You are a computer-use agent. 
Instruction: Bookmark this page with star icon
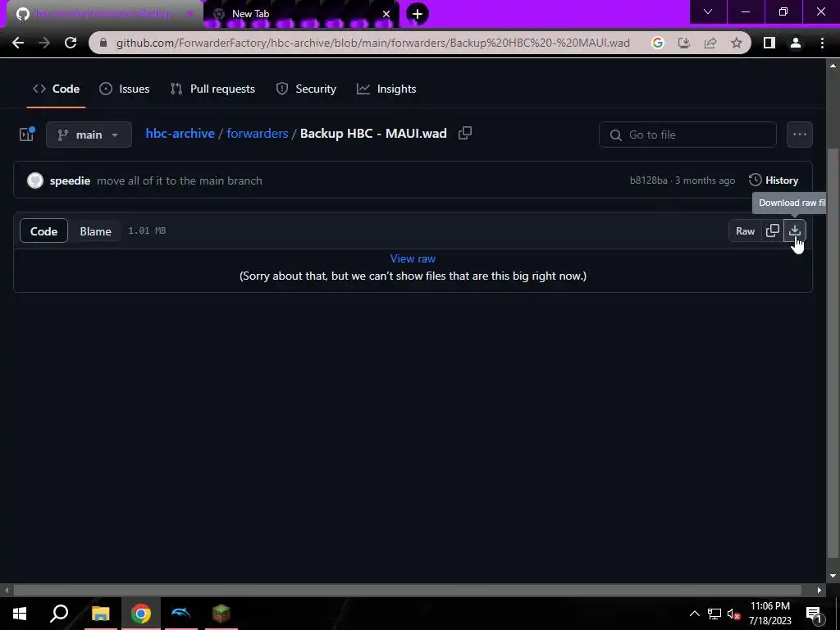[x=737, y=43]
